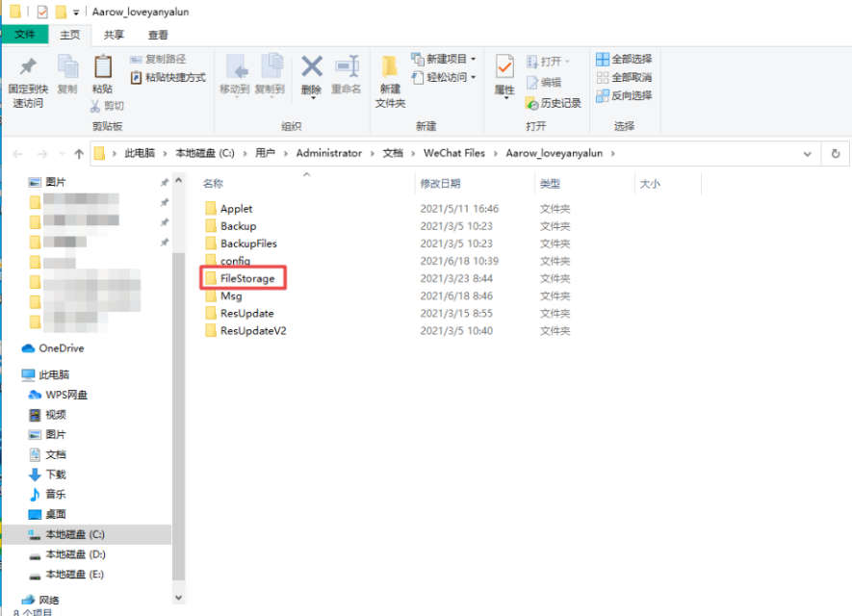Select 本地磁盘 (D:) in navigation pane

(75, 554)
